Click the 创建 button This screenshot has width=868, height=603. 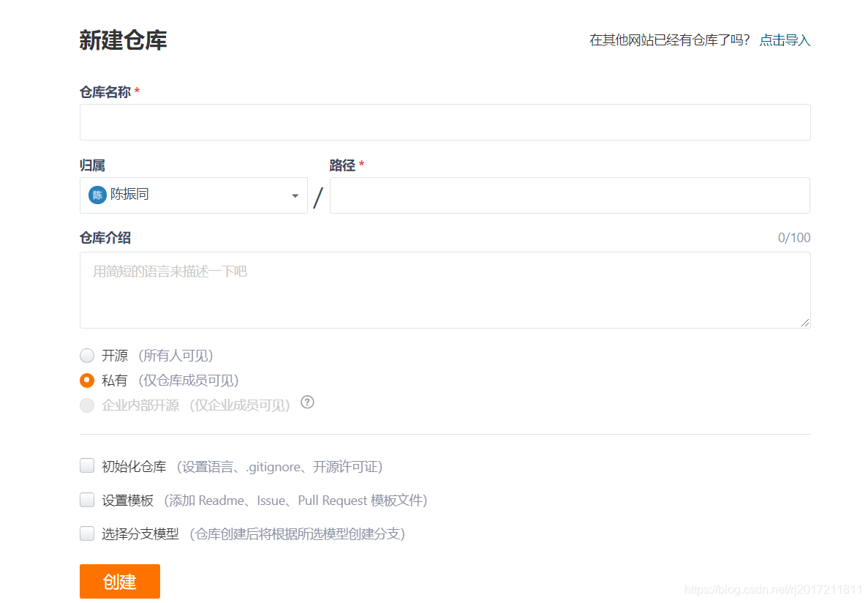tap(119, 581)
